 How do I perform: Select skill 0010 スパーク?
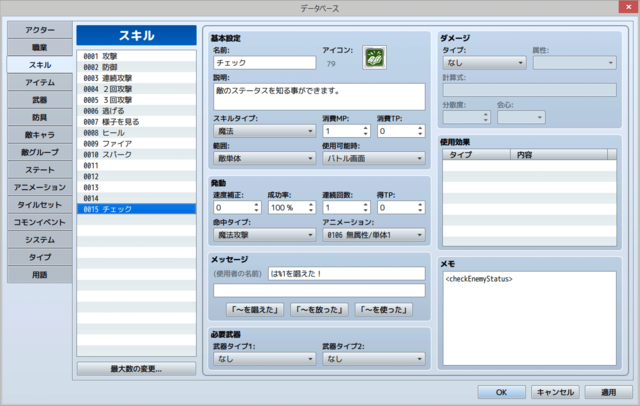[x=136, y=155]
